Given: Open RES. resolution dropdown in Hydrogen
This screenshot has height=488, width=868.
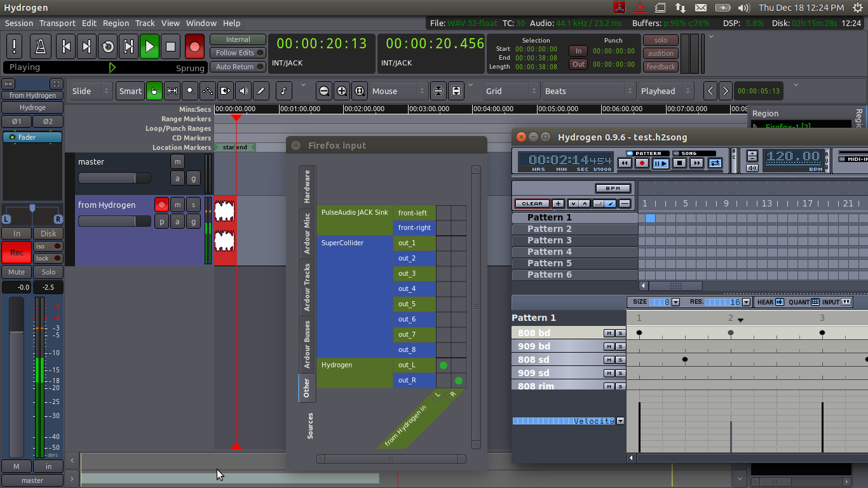Looking at the screenshot, I should [746, 302].
